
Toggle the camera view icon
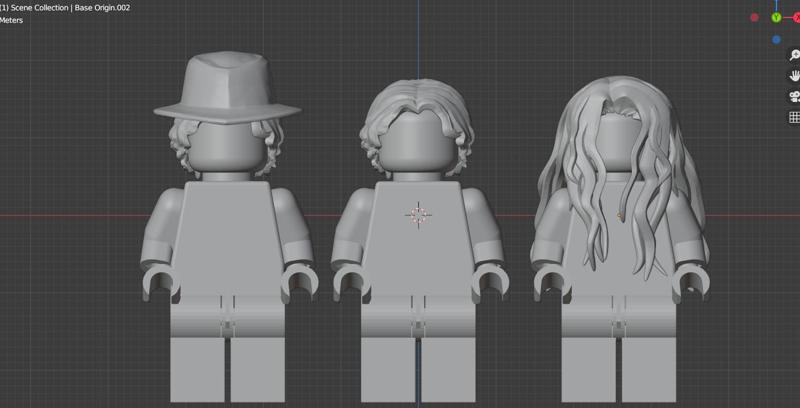pyautogui.click(x=794, y=96)
